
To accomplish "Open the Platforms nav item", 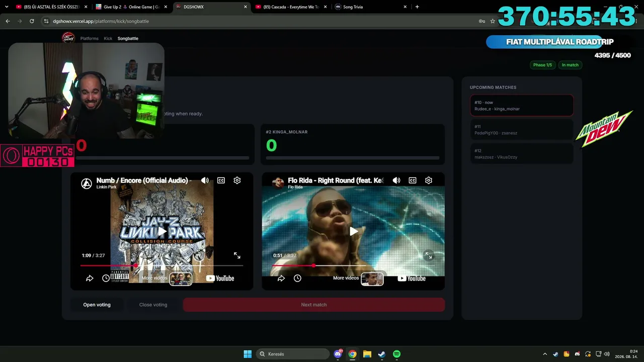I will [x=90, y=39].
